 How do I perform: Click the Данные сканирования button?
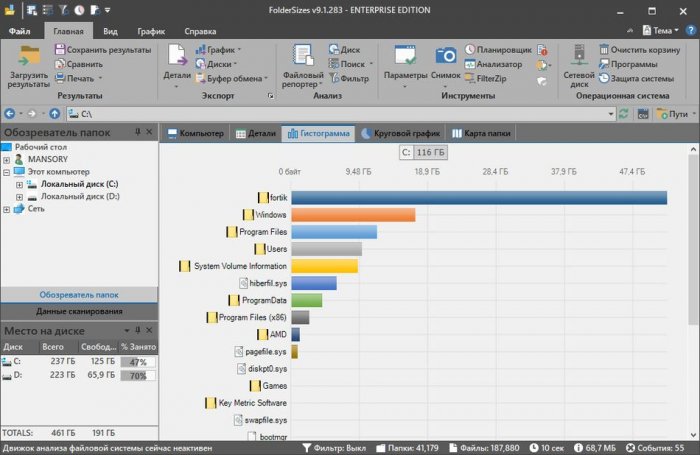click(x=79, y=311)
